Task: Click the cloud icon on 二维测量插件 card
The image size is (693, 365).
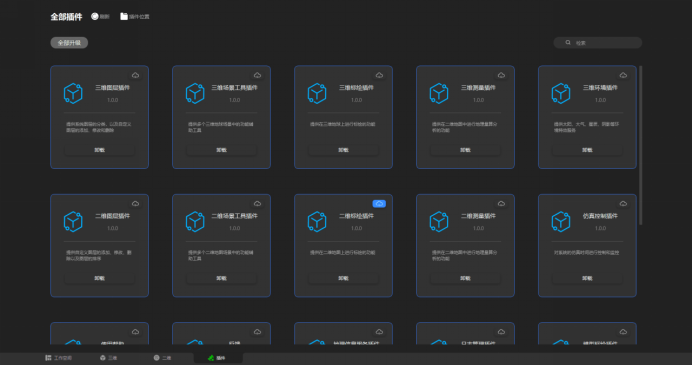Action: tap(502, 204)
